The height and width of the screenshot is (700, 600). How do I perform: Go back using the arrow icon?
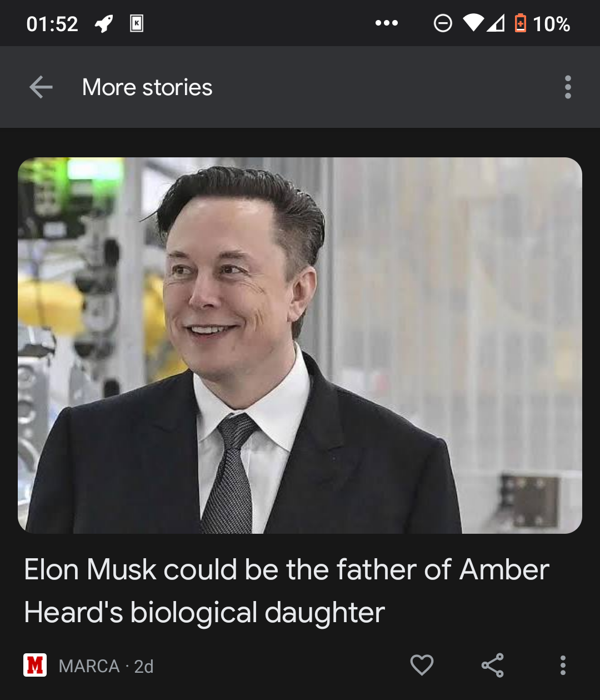pos(41,87)
